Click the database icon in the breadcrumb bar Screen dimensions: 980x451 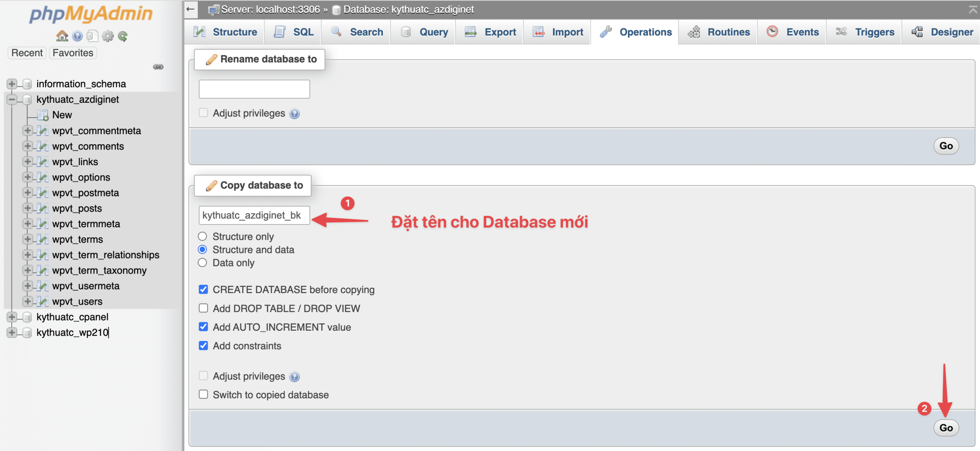click(336, 9)
